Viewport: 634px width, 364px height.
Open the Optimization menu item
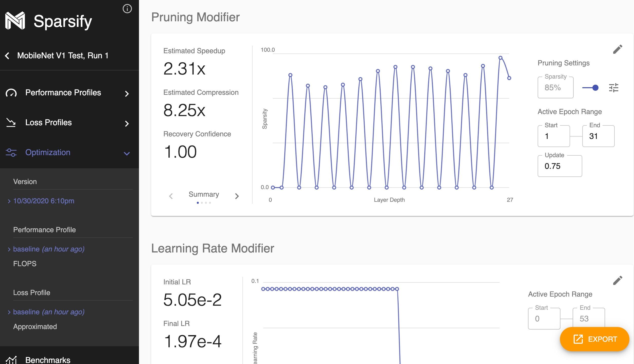48,153
